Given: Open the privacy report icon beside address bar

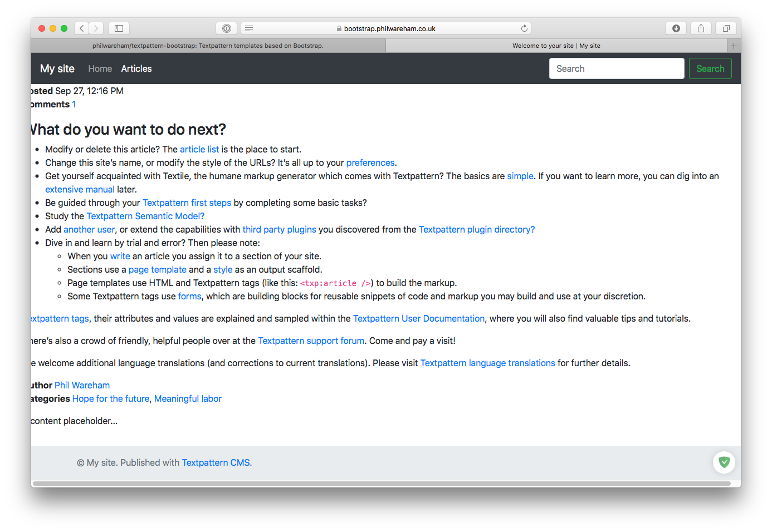Looking at the screenshot, I should pyautogui.click(x=227, y=28).
